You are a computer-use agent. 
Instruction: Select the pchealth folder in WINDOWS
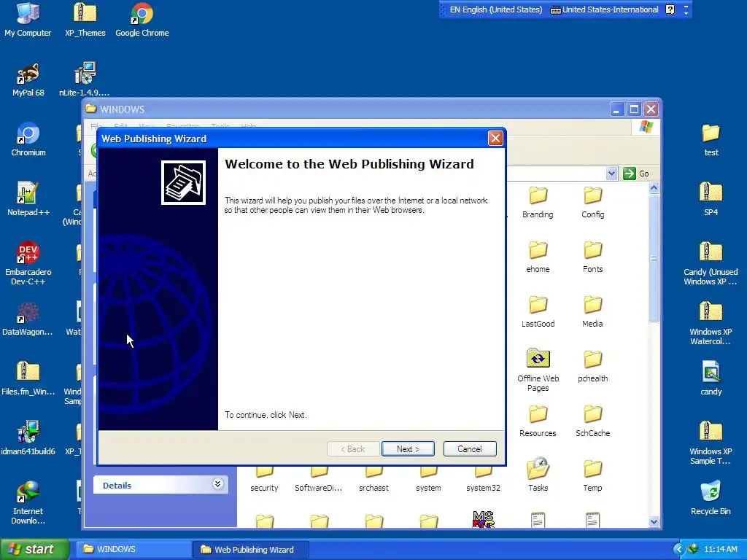coord(592,367)
